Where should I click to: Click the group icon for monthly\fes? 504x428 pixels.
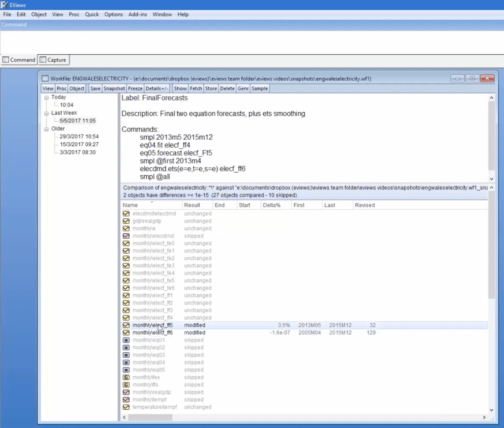point(126,377)
